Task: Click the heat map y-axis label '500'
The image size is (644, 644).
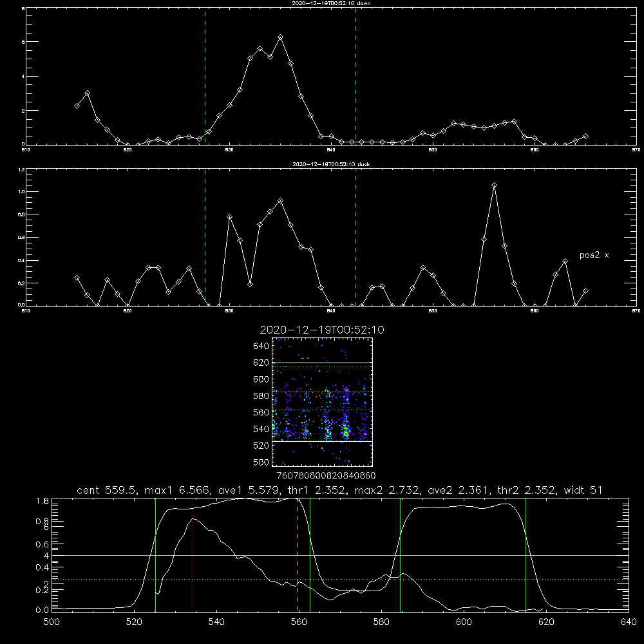Action: pos(261,462)
